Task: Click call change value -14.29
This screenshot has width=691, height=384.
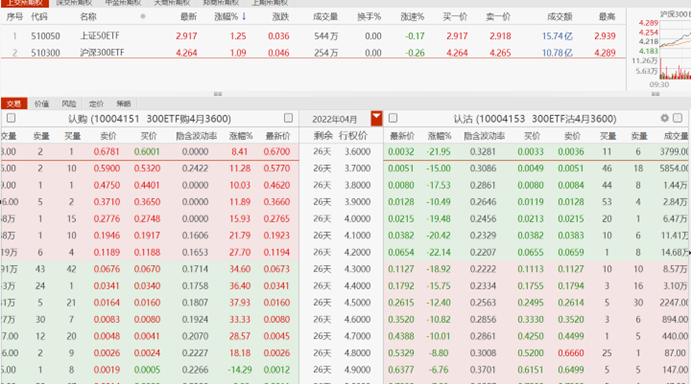Action: click(x=239, y=369)
